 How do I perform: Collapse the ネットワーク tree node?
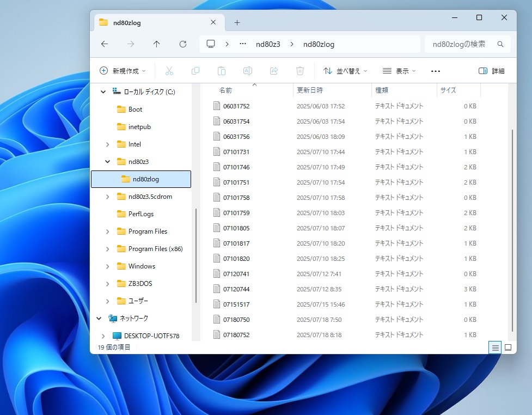(x=99, y=318)
